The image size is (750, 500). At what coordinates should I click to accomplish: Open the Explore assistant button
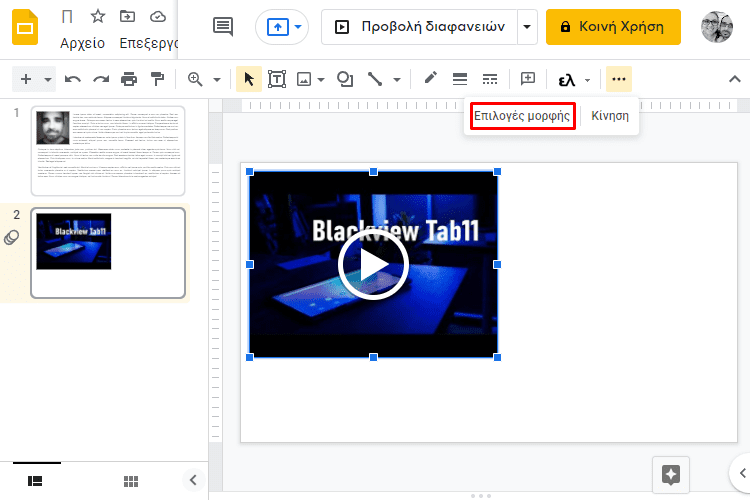coord(671,475)
